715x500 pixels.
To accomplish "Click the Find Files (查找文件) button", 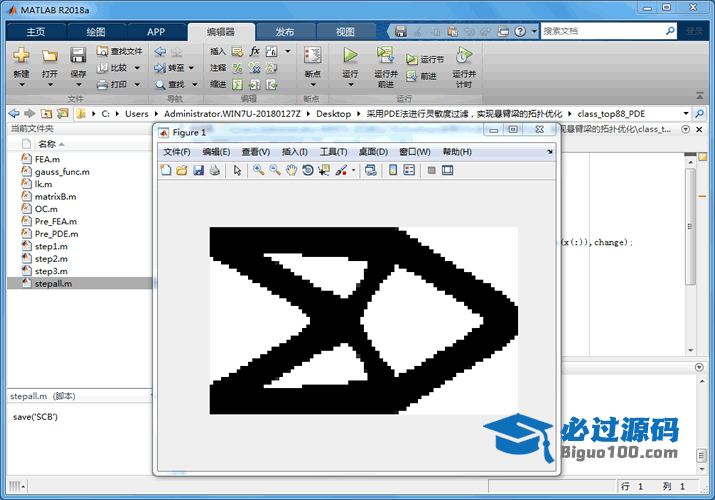I will [119, 51].
